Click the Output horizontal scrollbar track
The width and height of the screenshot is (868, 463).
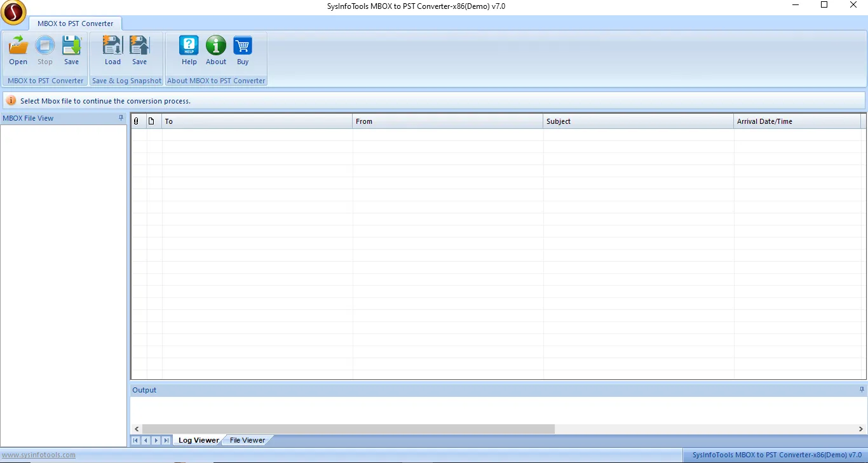coord(699,429)
